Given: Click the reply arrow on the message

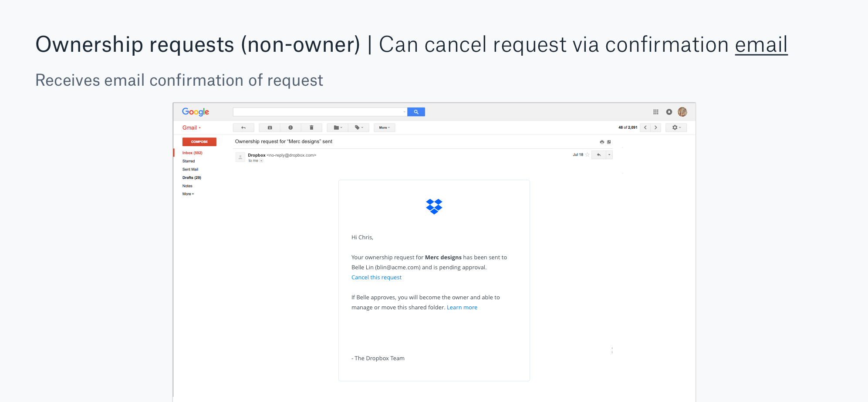Looking at the screenshot, I should pyautogui.click(x=598, y=154).
